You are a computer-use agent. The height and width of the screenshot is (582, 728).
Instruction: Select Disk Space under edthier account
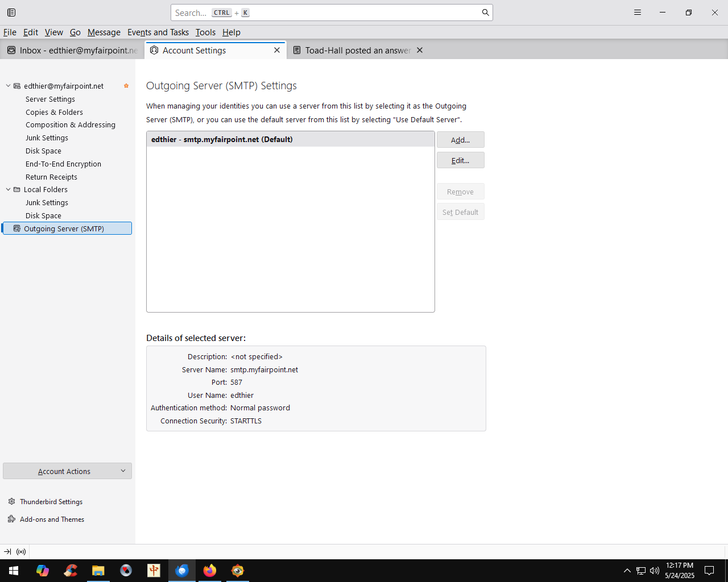click(43, 151)
